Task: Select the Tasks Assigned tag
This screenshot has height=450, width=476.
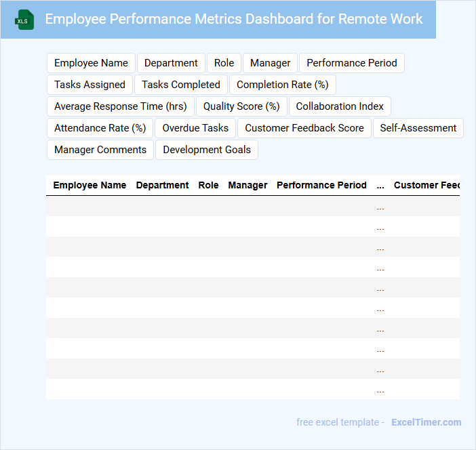Action: [90, 85]
